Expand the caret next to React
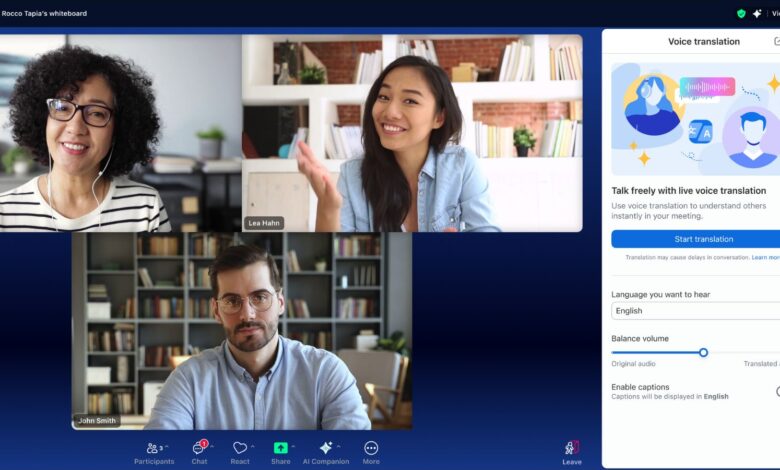This screenshot has height=470, width=780. (253, 446)
